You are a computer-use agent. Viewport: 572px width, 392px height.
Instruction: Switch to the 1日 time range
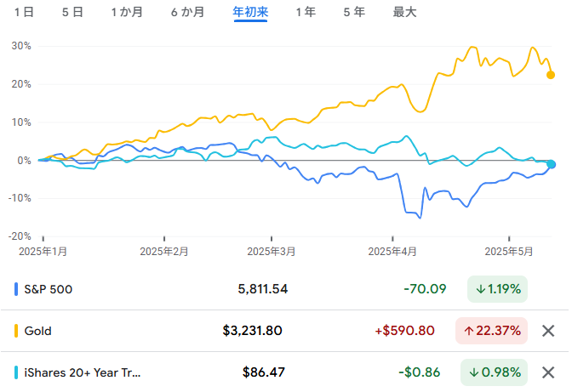(25, 12)
